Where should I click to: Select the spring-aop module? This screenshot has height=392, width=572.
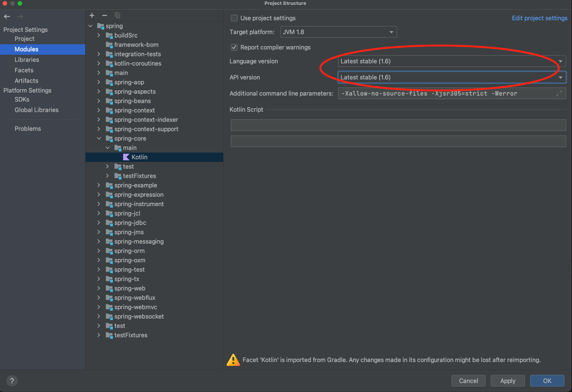[x=129, y=82]
